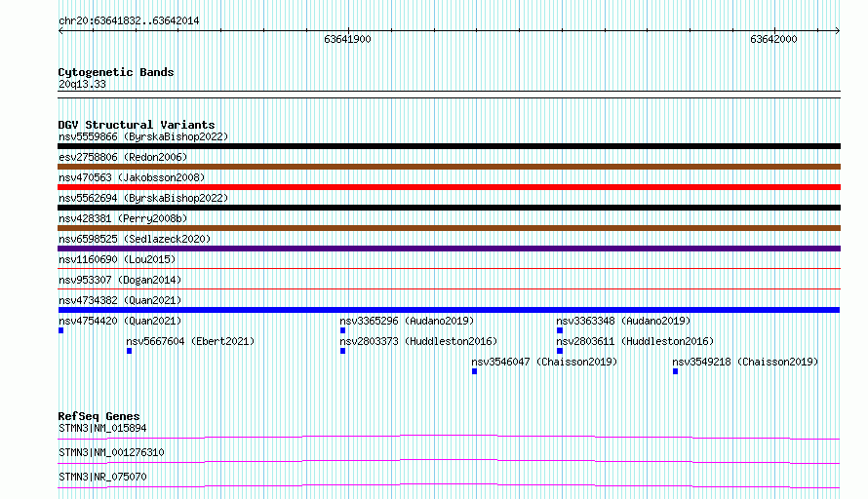Select the 20q13.33 band label
This screenshot has width=868, height=499.
[82, 84]
